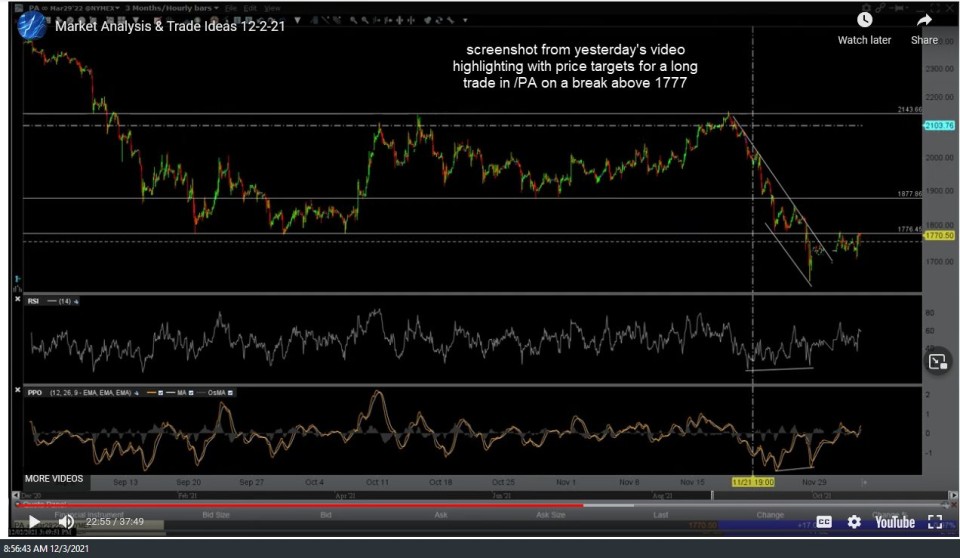Show MORE VIDEOS suggestions

coord(53,479)
